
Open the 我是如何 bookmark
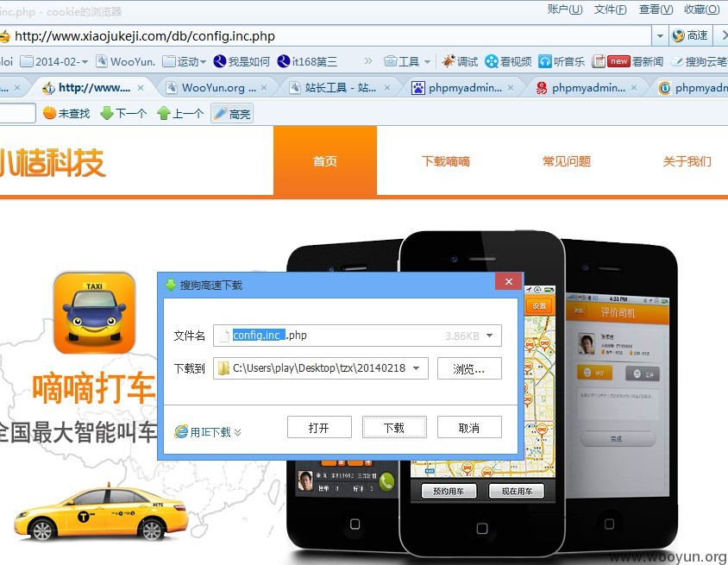[x=242, y=61]
